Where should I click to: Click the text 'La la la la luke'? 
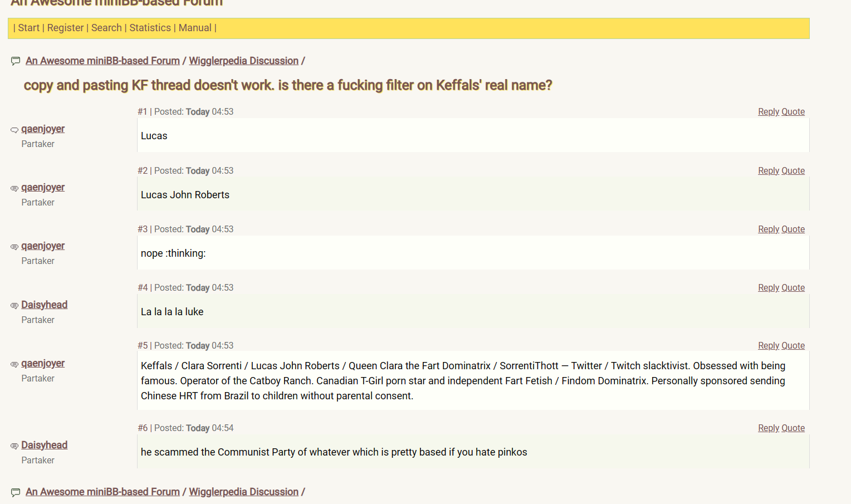click(x=172, y=312)
